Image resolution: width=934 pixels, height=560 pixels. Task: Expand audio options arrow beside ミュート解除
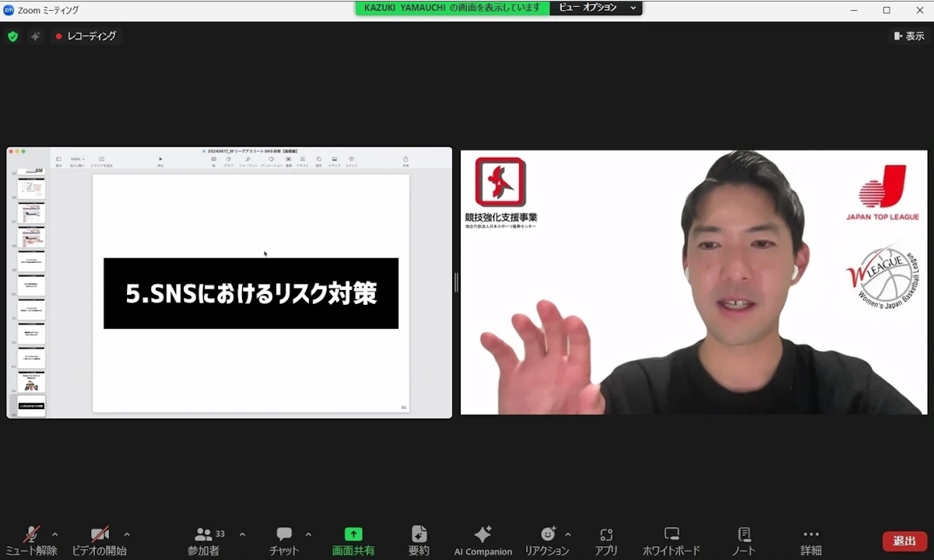click(54, 534)
